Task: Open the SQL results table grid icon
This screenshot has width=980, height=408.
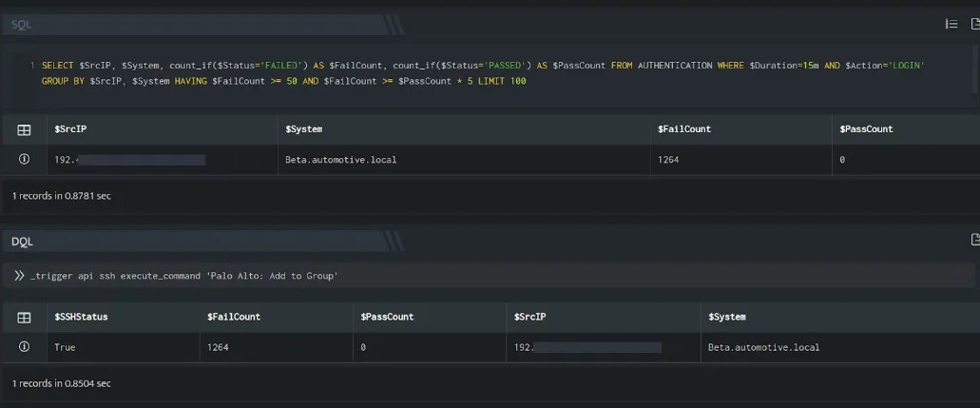Action: point(24,129)
